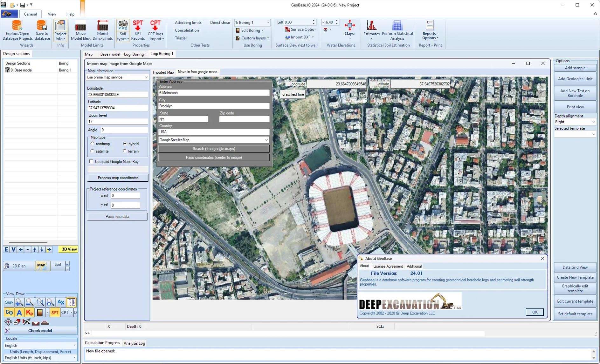
Task: Click the Kp icon in View-Draw
Action: coord(29,313)
